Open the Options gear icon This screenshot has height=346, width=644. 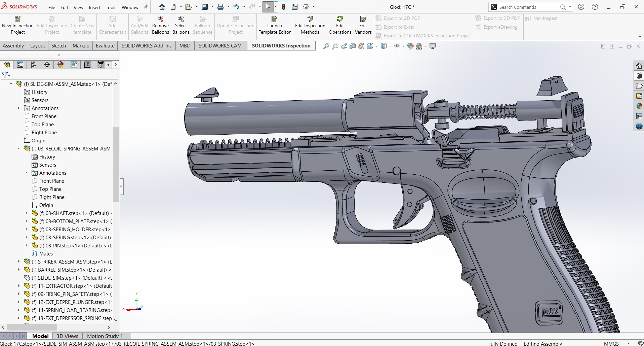click(x=306, y=7)
